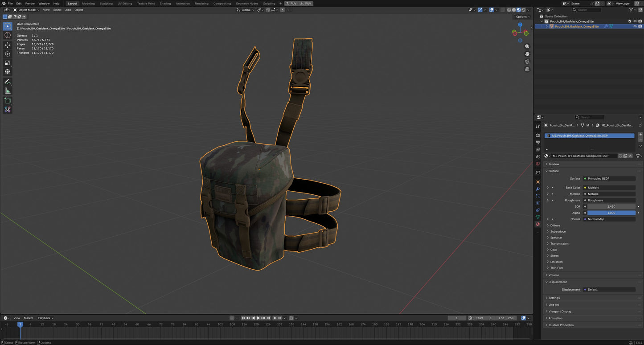Open the File menu
644x345 pixels.
click(x=10, y=3)
